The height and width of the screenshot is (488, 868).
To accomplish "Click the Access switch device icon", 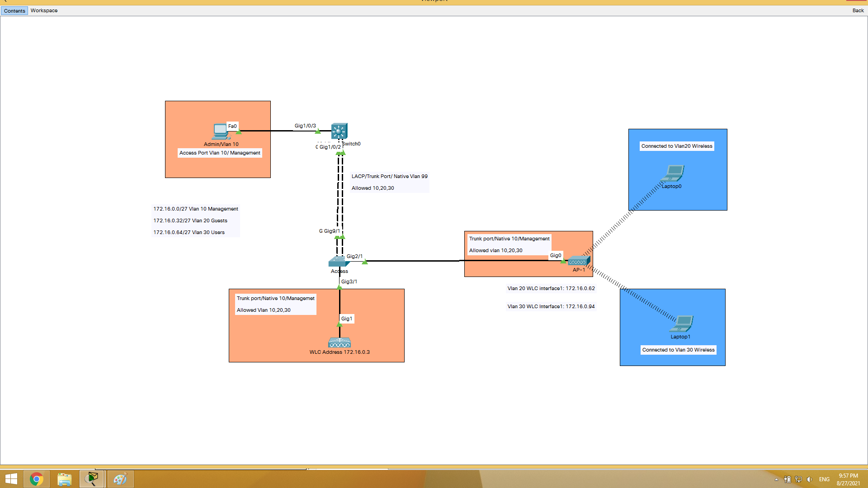I will click(337, 261).
